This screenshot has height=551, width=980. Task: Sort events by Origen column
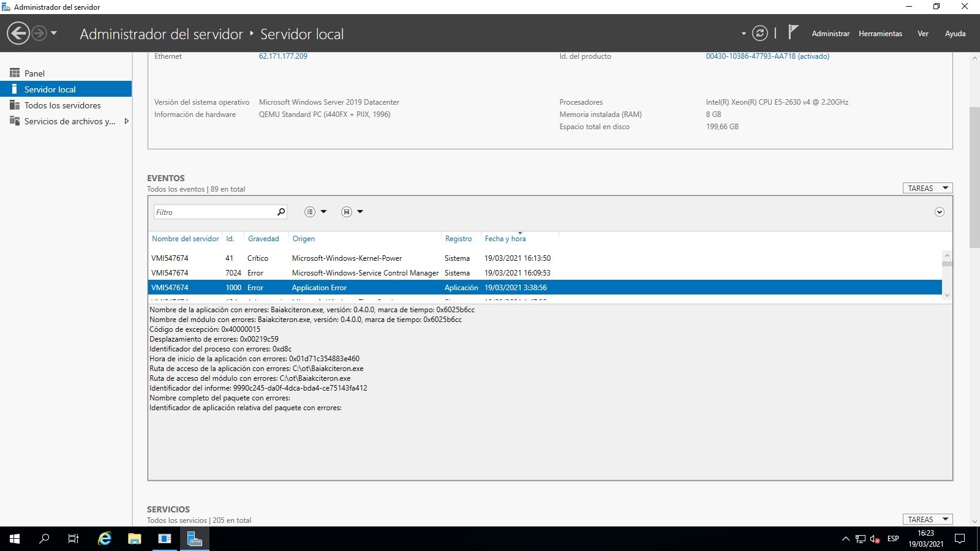click(x=303, y=239)
